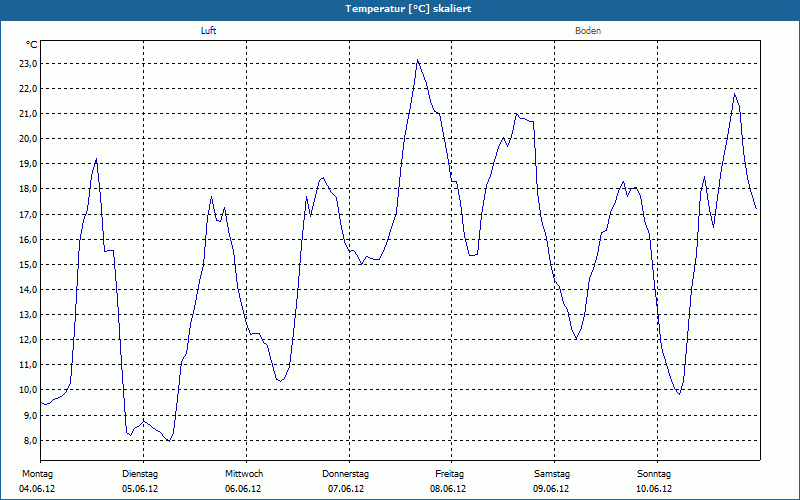Click the 23° peak on the Thursday curve
Image resolution: width=800 pixels, height=500 pixels.
417,60
